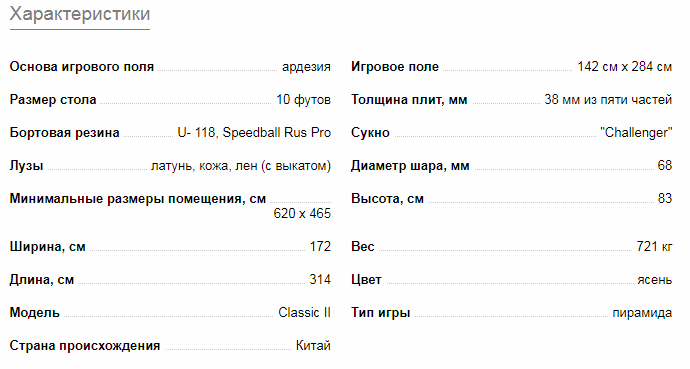Click the Характеристики heading

tap(80, 14)
